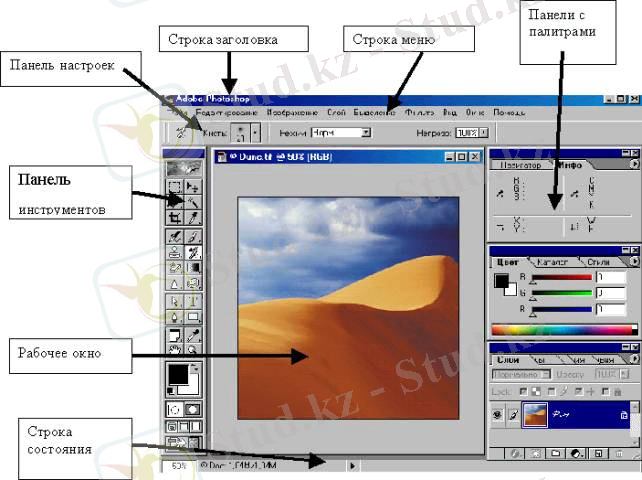This screenshot has height=480, width=642.
Task: Click Create new layer icon
Action: click(598, 453)
